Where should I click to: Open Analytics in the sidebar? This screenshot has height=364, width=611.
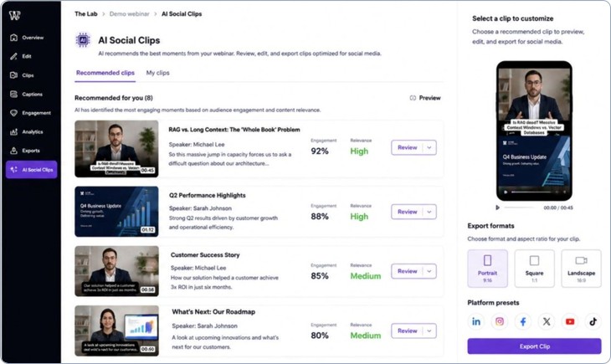click(27, 132)
